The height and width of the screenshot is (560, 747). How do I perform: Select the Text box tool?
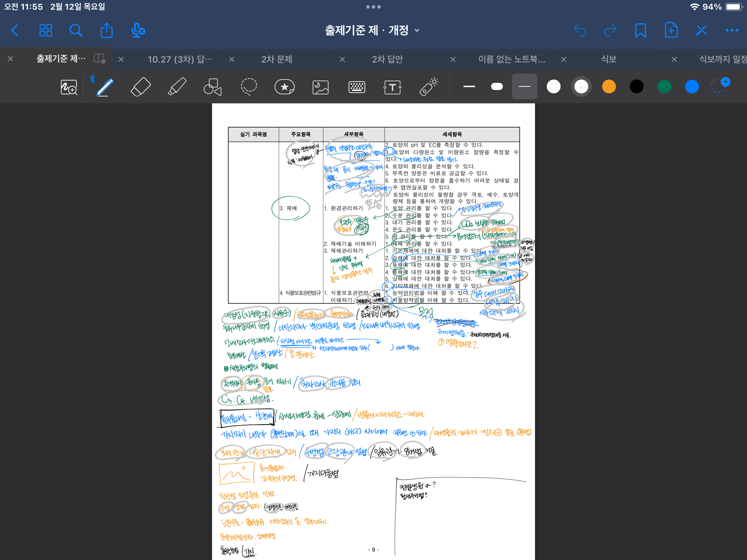393,87
